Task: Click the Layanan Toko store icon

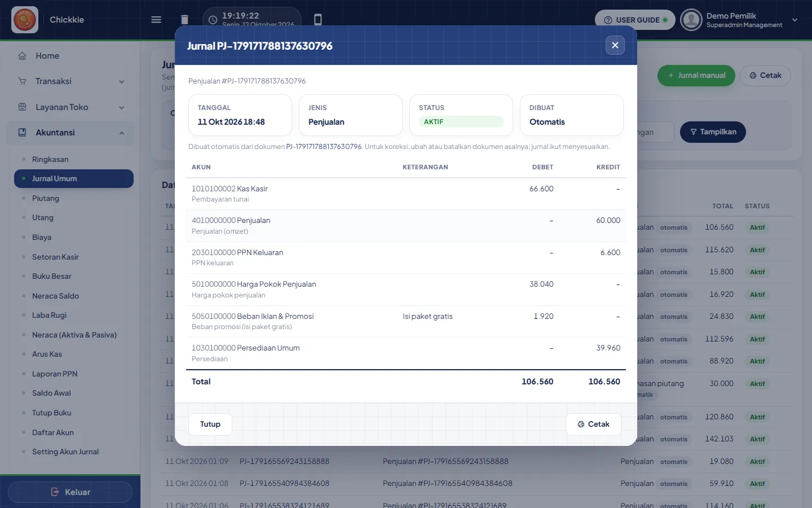Action: pos(23,107)
